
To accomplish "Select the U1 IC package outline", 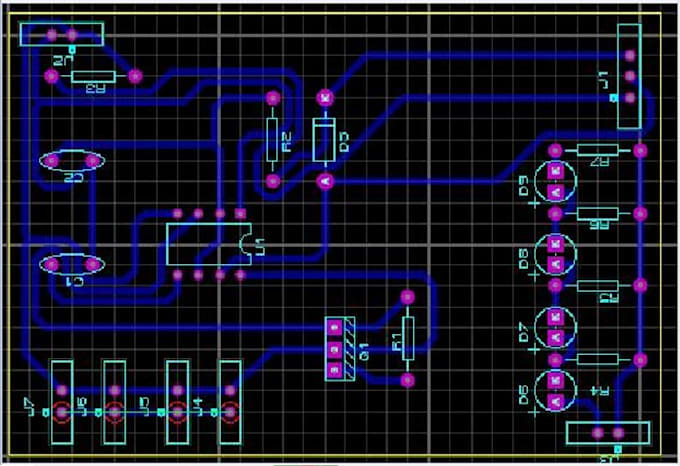I will pos(209,244).
